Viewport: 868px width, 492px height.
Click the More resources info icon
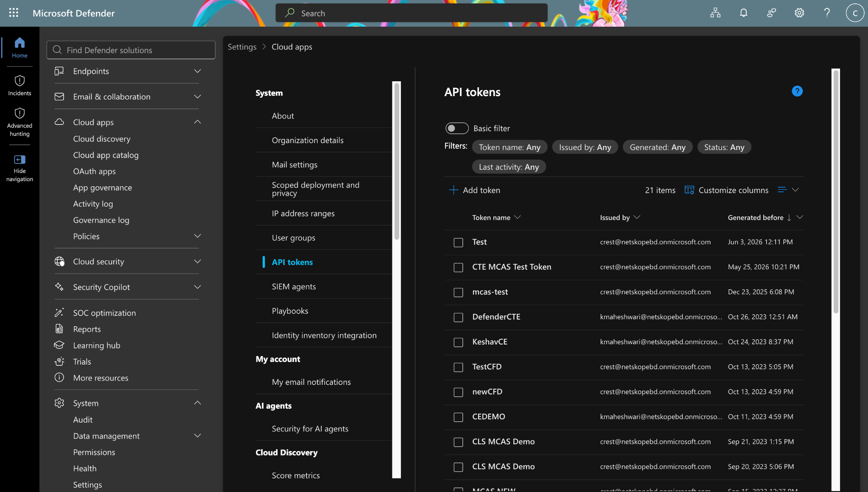[x=59, y=377]
